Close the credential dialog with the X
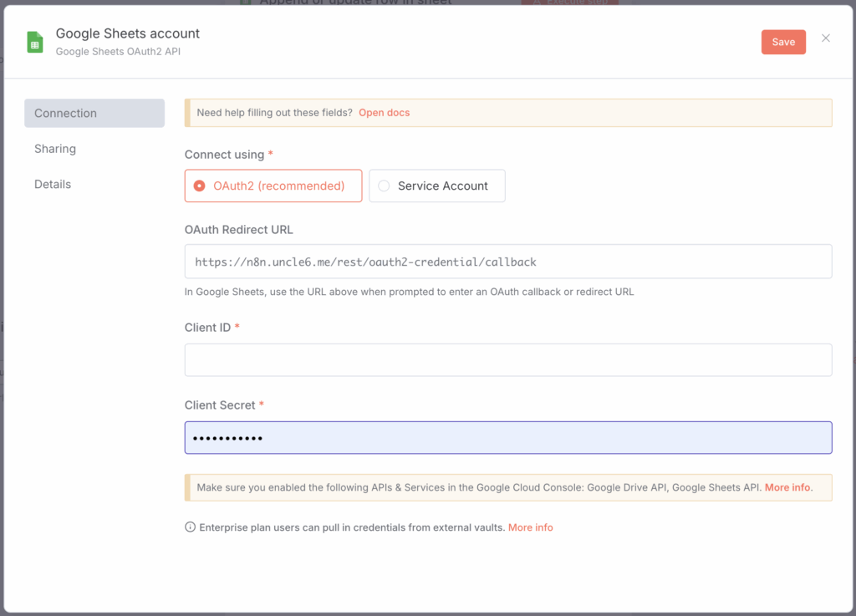Viewport: 856px width, 616px height. (826, 38)
